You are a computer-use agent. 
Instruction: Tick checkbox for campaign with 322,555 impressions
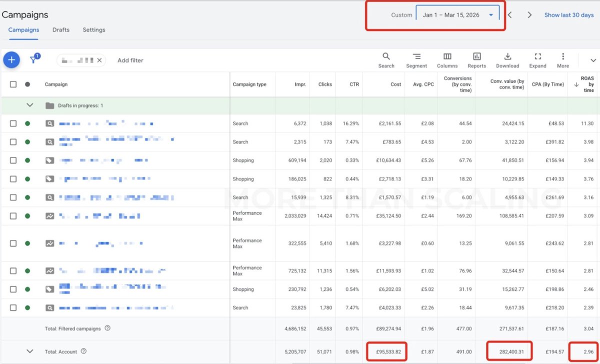(x=13, y=243)
